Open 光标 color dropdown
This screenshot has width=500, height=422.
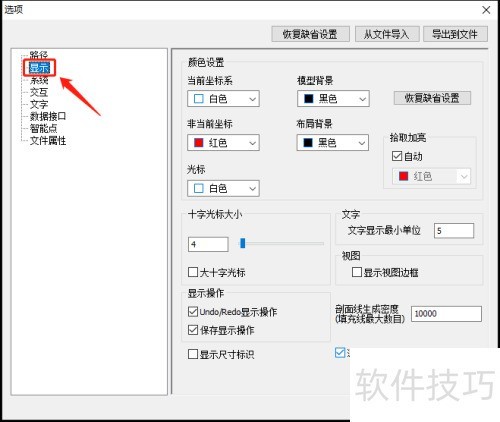click(223, 188)
